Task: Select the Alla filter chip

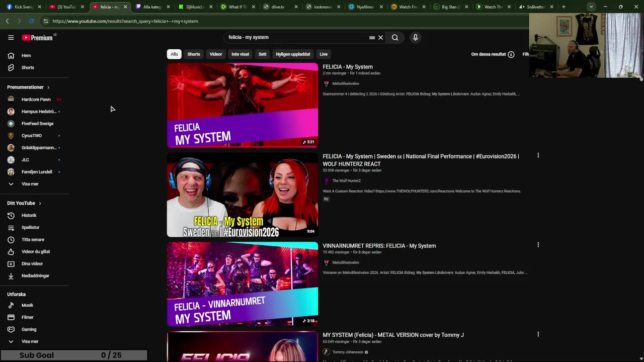Action: click(x=174, y=54)
